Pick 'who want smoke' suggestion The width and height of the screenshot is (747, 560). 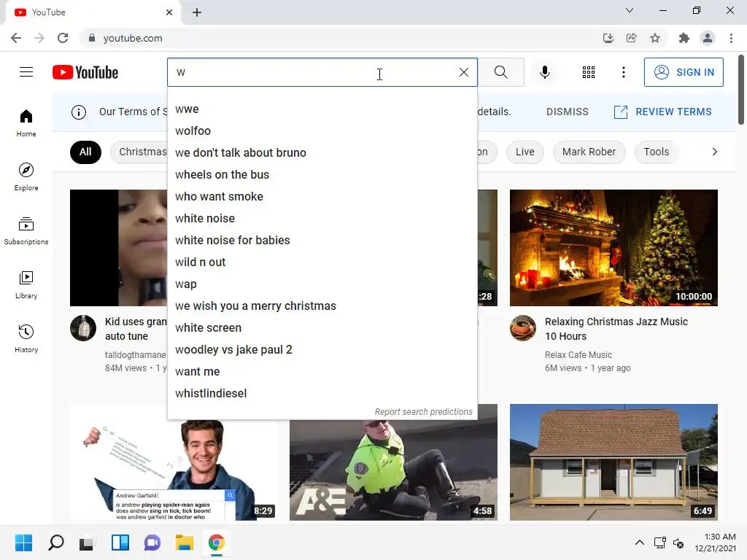(322, 197)
